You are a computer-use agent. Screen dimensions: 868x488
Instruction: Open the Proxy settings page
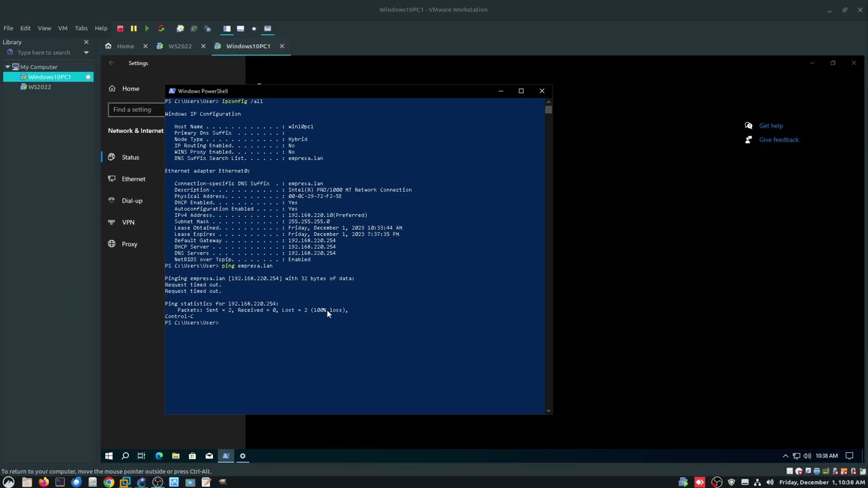click(x=130, y=244)
